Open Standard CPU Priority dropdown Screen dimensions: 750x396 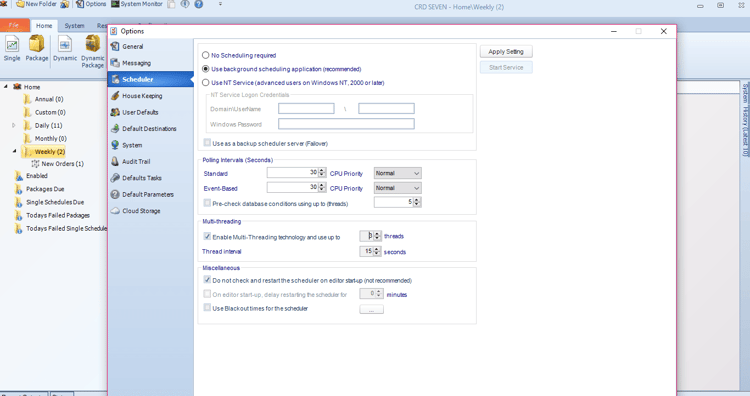point(397,173)
